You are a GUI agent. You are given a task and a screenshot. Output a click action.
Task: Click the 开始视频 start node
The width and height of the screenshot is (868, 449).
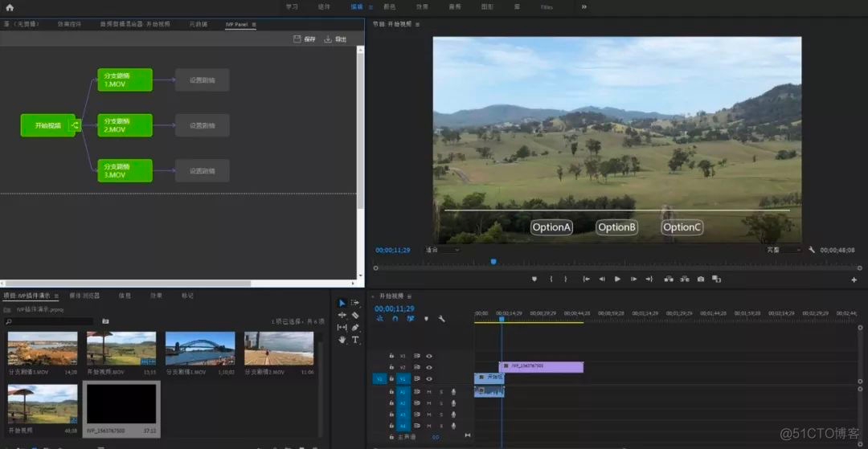[47, 125]
